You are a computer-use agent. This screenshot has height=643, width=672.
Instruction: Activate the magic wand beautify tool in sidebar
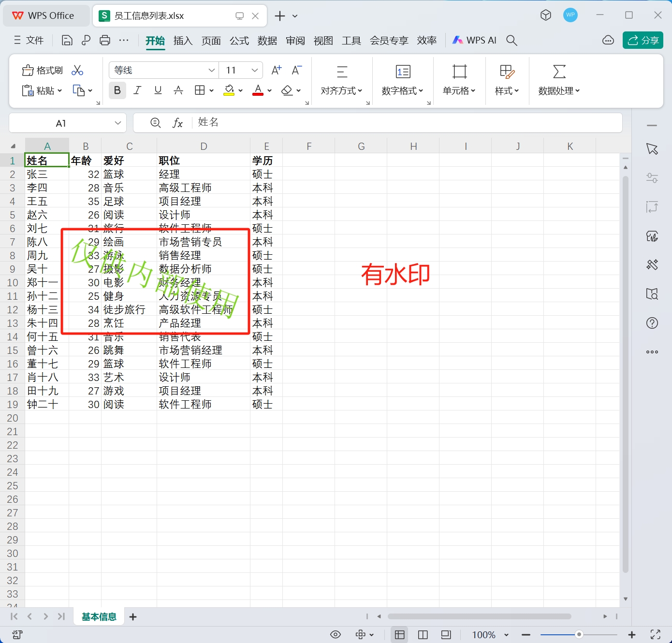(x=652, y=265)
